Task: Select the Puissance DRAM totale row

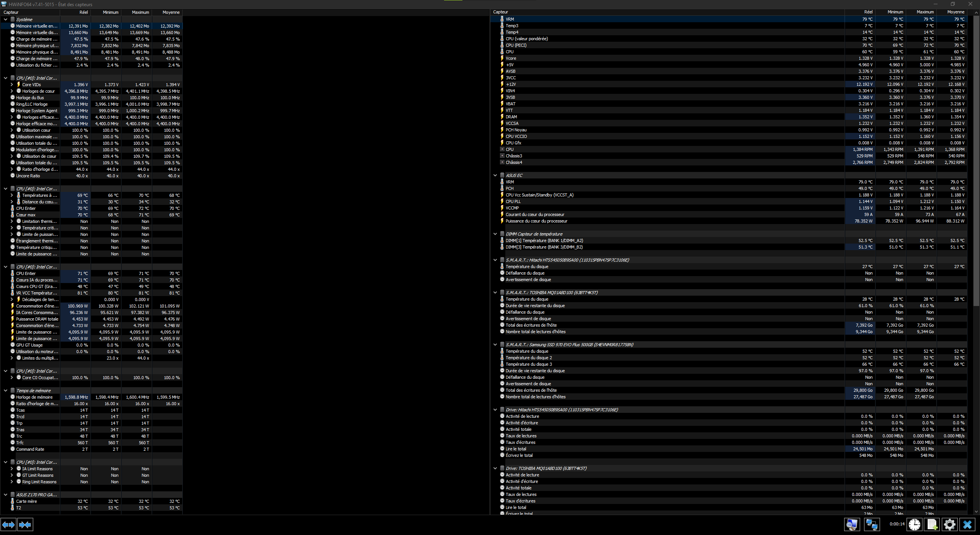Action: [x=37, y=319]
